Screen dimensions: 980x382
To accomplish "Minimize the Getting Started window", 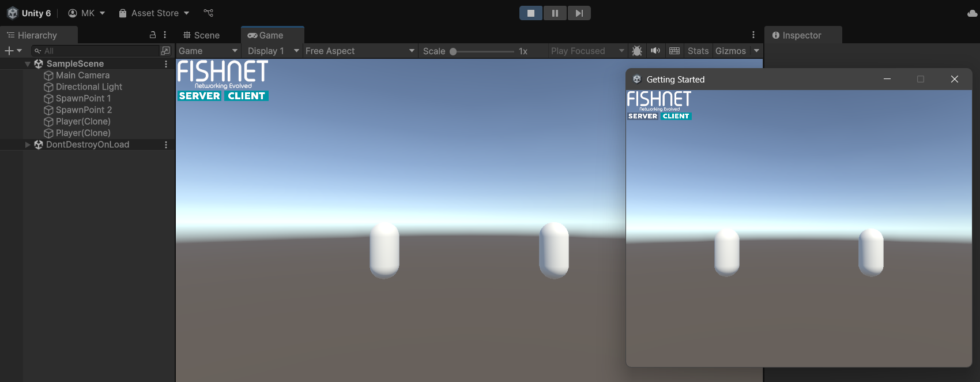I will (x=887, y=79).
